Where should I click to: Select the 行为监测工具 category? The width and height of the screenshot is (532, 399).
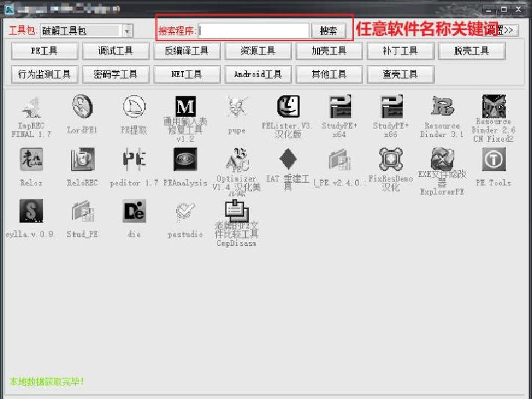[x=45, y=74]
